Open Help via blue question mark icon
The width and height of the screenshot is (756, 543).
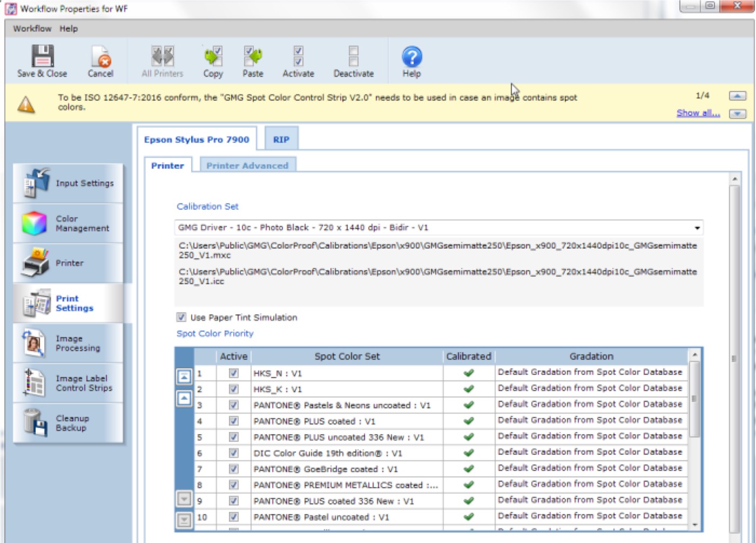coord(411,62)
